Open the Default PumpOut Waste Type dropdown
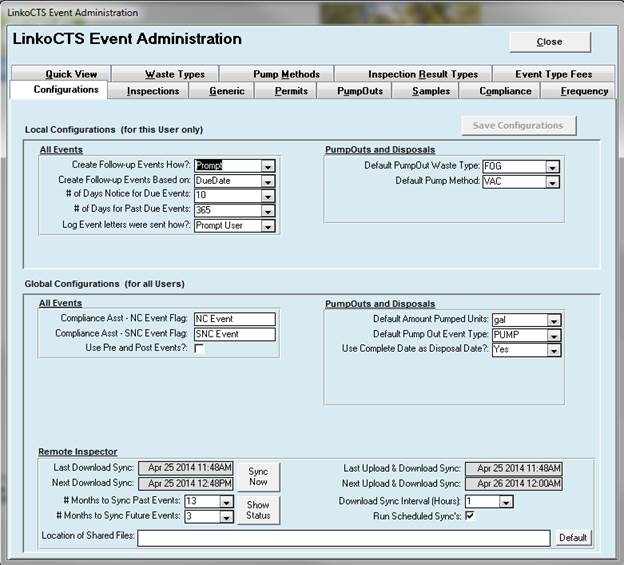This screenshot has height=565, width=624. point(552,166)
